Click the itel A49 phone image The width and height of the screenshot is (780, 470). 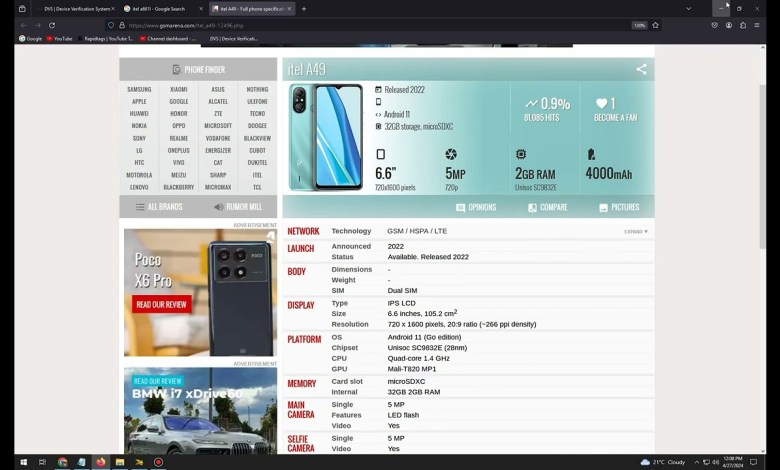coord(326,137)
